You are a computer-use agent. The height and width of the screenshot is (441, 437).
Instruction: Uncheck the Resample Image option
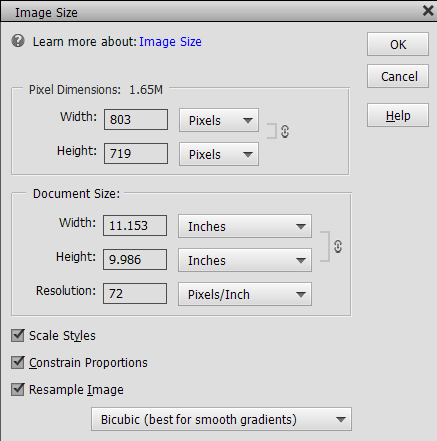point(18,389)
